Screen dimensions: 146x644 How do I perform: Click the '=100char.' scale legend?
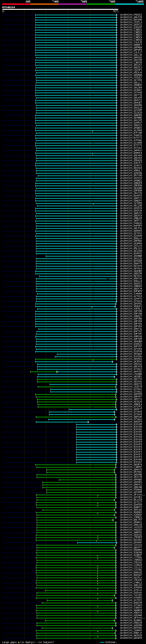coord(108,642)
